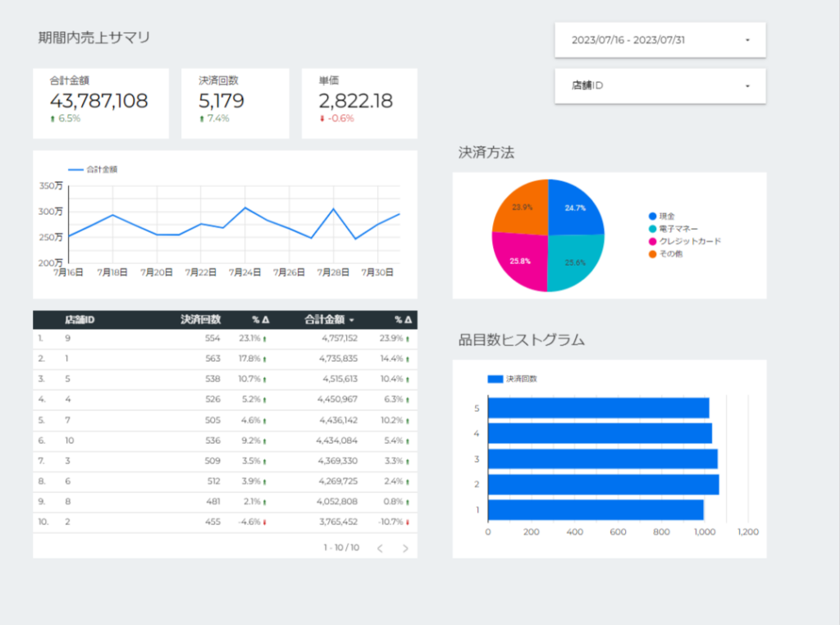This screenshot has width=840, height=625.
Task: Click the sort arrow on 合計金額 column header
Action: [x=352, y=320]
